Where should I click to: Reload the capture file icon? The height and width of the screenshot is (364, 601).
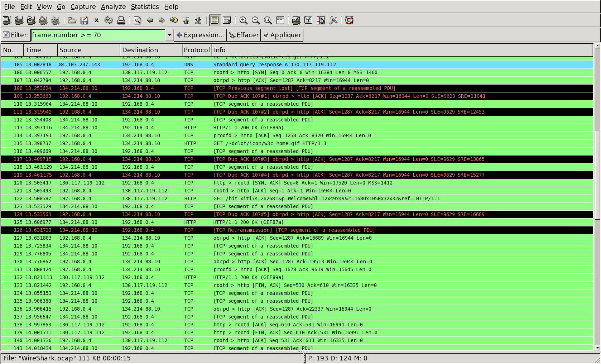(109, 20)
